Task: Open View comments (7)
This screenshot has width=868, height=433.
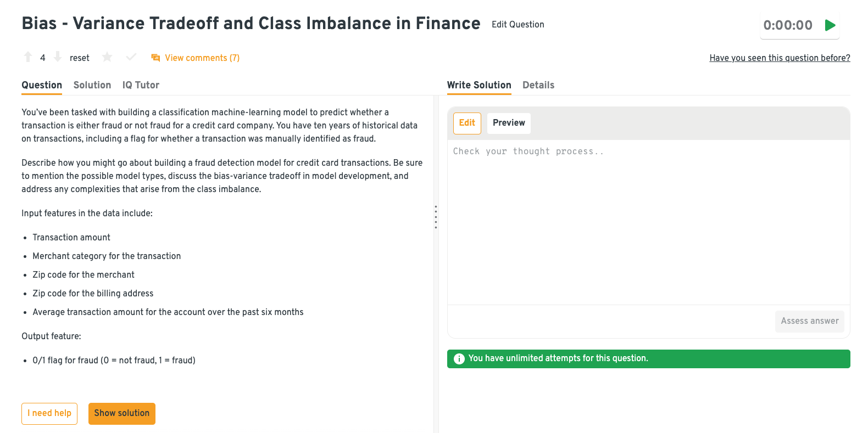Action: (202, 58)
